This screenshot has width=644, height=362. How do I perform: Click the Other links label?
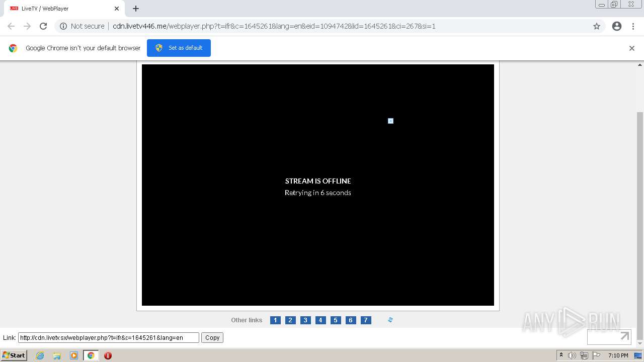point(247,320)
